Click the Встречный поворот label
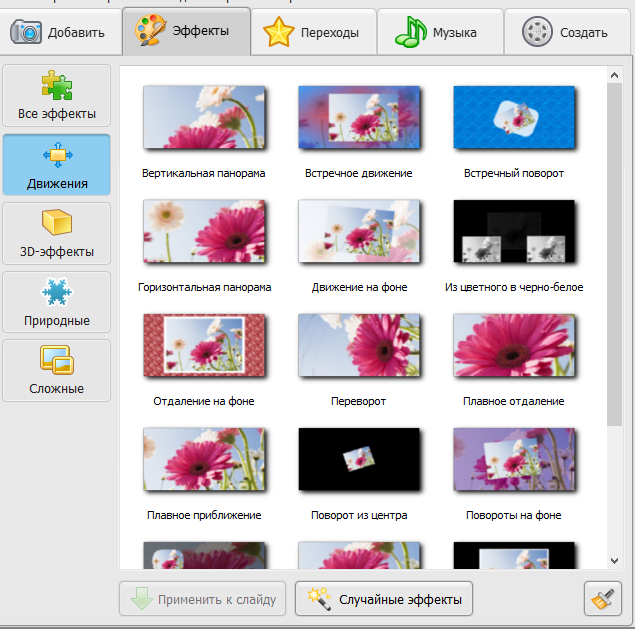Viewport: 635px width, 629px height. pyautogui.click(x=514, y=173)
